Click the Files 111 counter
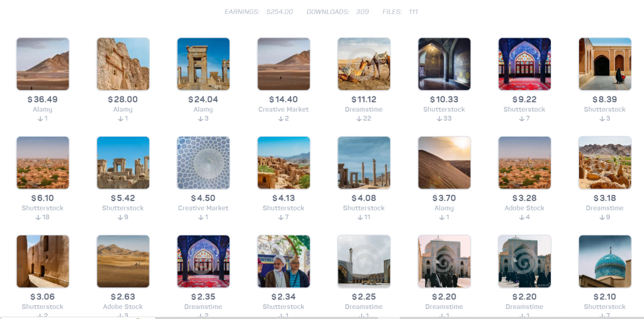Viewport: 644px width, 319px height. [400, 12]
